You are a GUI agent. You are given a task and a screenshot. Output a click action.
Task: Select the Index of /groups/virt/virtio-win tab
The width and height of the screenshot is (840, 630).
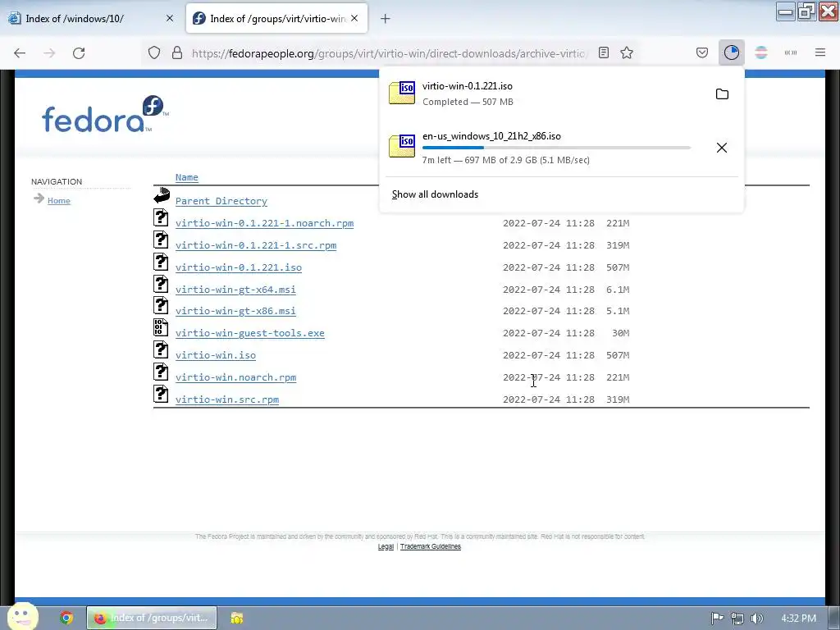point(277,18)
